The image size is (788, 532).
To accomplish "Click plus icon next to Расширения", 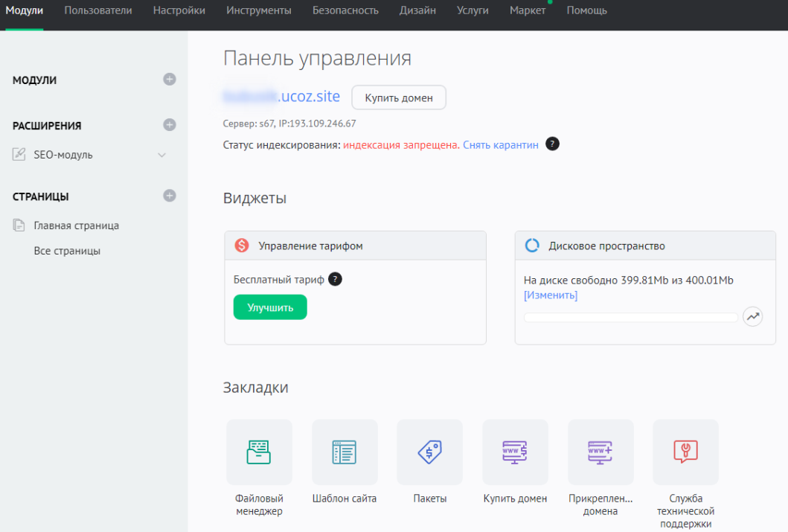I will 170,125.
